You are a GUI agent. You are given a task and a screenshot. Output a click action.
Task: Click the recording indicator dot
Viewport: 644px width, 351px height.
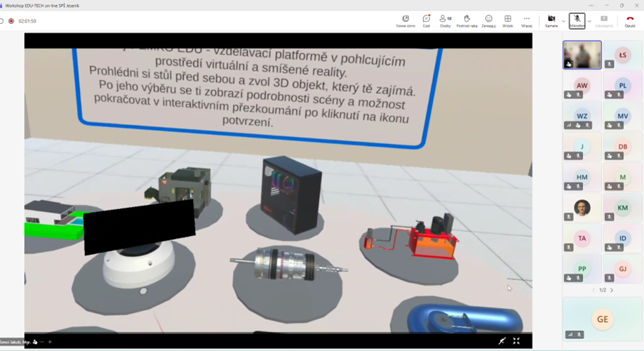tap(11, 21)
